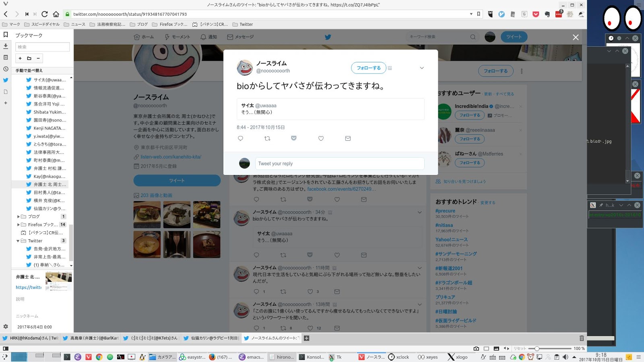The image size is (644, 362).
Task: Open the atom-shaped extension icon
Action: 570,14
